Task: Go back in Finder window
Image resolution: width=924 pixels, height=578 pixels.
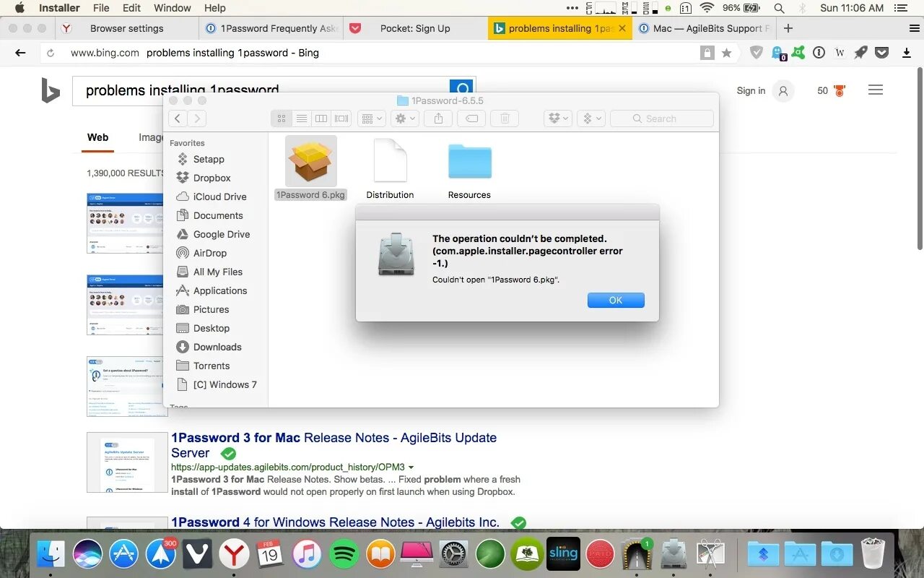Action: tap(178, 118)
